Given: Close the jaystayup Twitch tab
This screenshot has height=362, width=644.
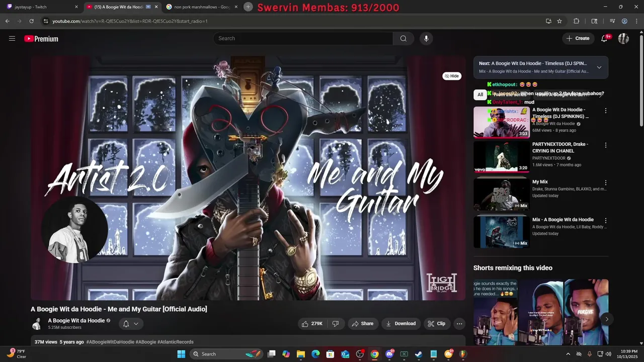Looking at the screenshot, I should coord(76,7).
